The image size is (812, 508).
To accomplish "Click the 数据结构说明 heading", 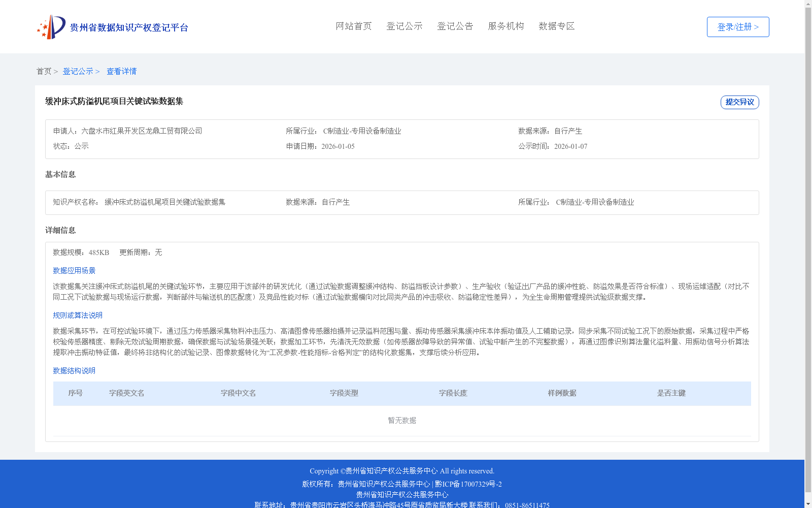I will (x=74, y=371).
